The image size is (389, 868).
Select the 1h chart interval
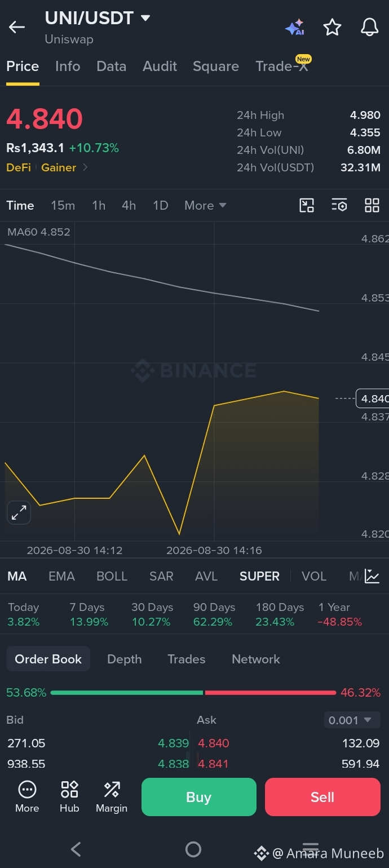pyautogui.click(x=99, y=206)
